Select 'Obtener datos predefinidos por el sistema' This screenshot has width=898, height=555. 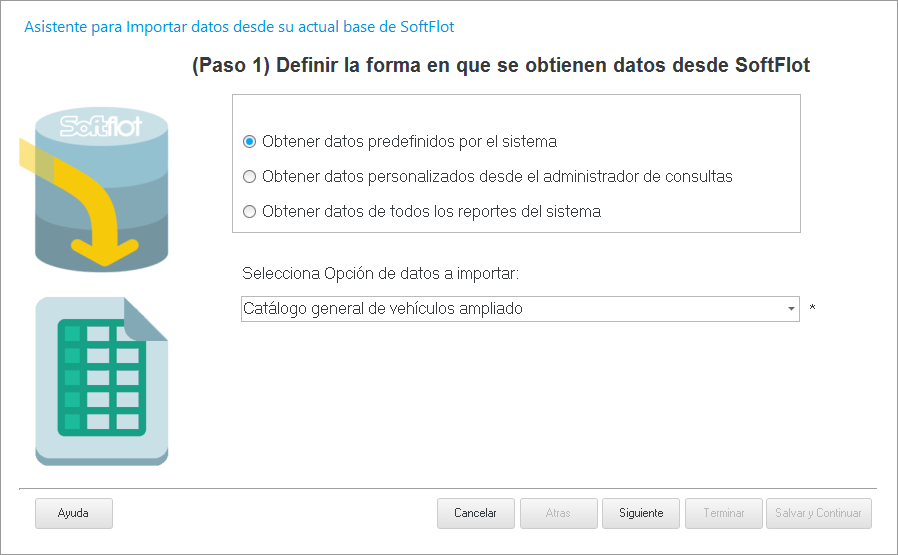pyautogui.click(x=250, y=141)
